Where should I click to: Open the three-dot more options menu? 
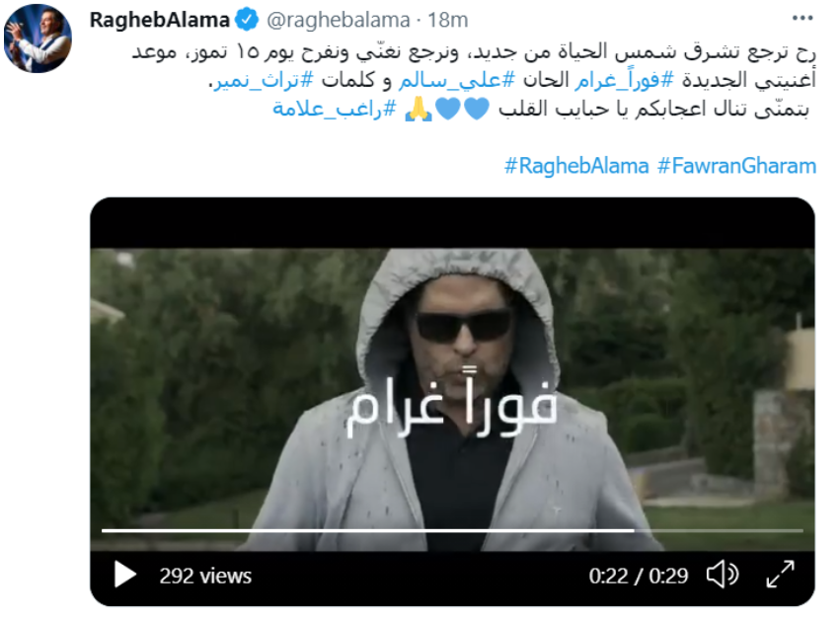point(802,19)
